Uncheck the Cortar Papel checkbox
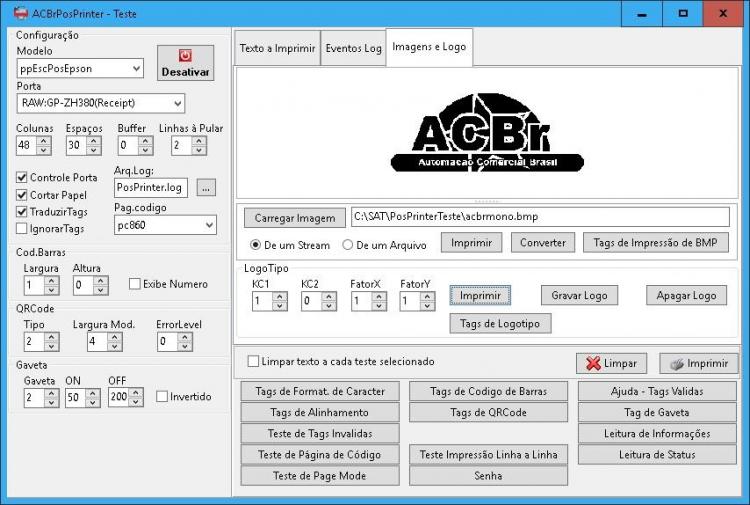The width and height of the screenshot is (750, 505). pyautogui.click(x=22, y=195)
